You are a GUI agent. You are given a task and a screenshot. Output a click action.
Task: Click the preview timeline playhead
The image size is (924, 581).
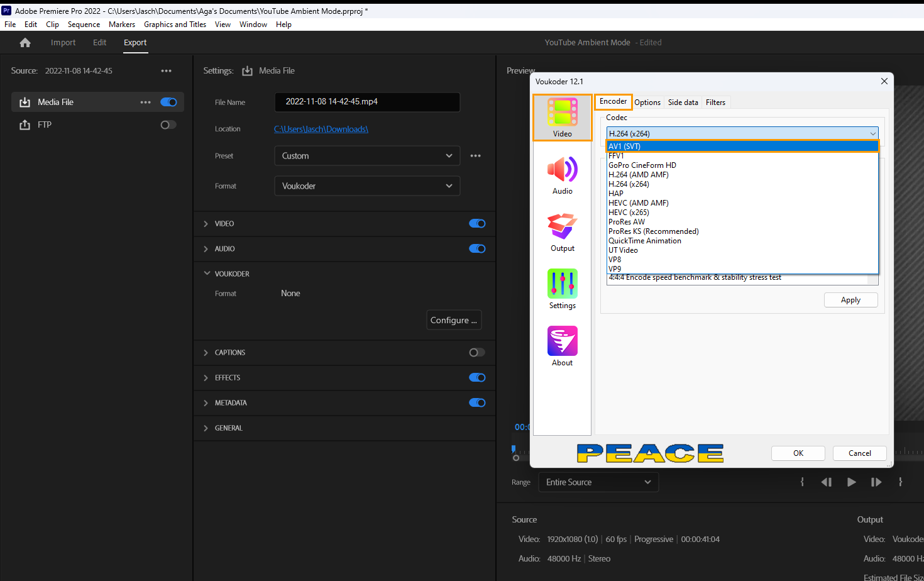click(514, 449)
